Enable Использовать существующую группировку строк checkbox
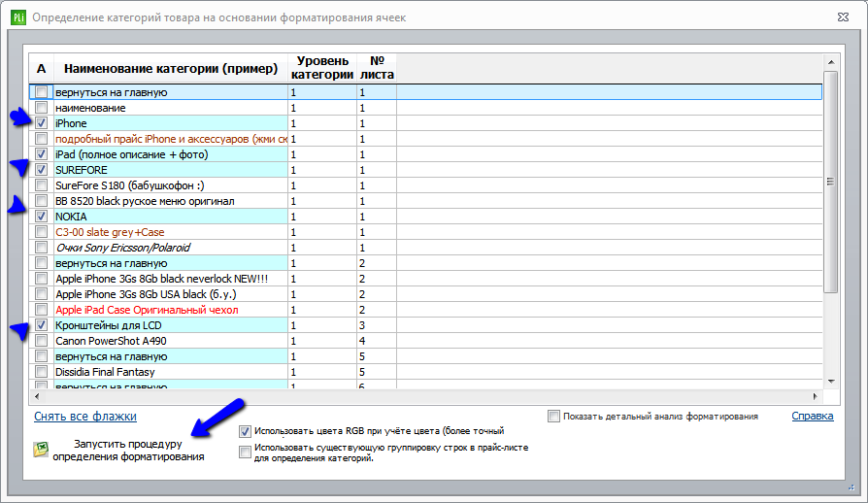The height and width of the screenshot is (503, 868). [x=245, y=453]
